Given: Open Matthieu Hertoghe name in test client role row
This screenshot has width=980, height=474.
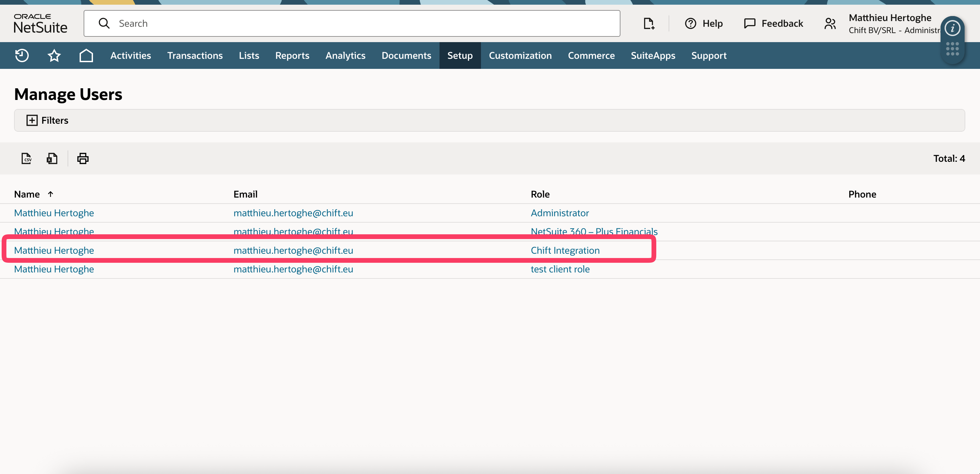Looking at the screenshot, I should 54,269.
